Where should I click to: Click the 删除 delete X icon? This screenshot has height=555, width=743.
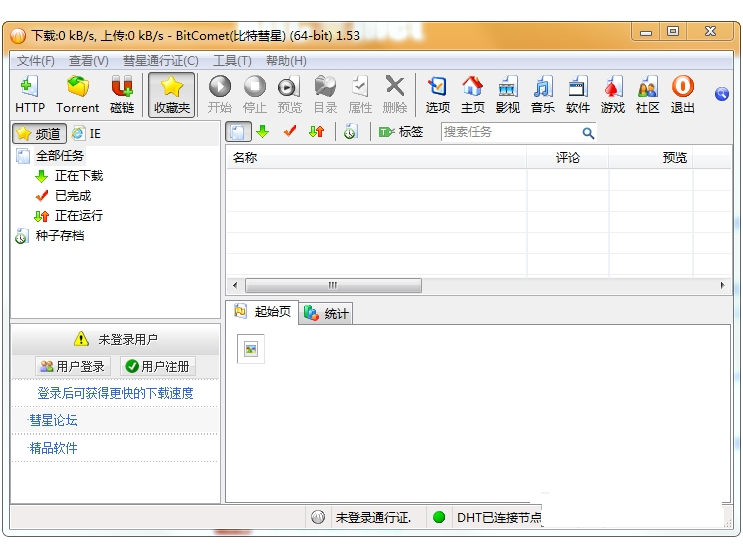pos(395,94)
